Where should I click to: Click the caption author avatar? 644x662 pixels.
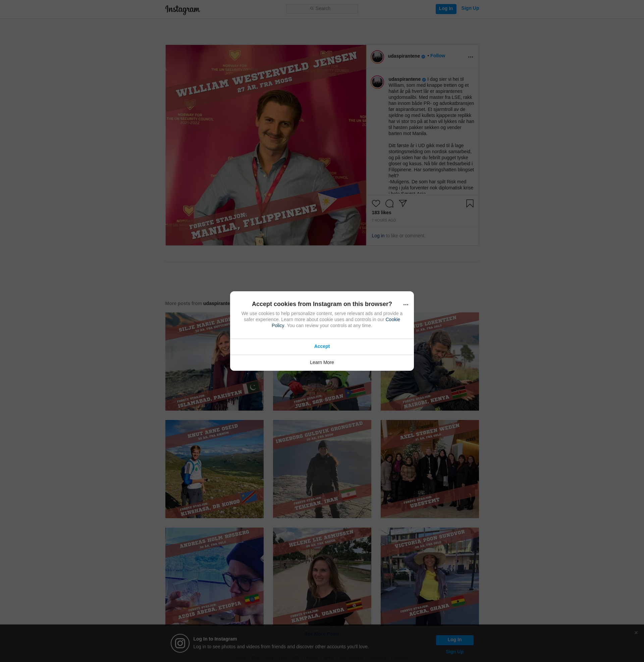coord(377,82)
